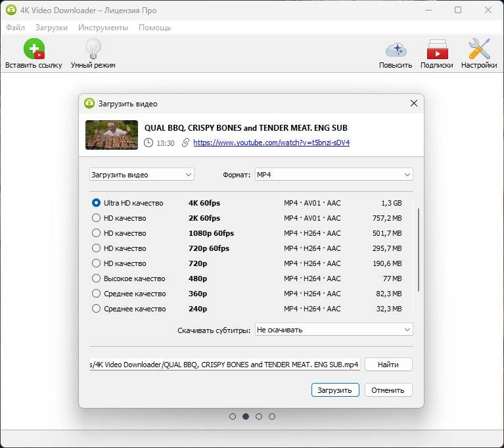Minimize the 4K Video Downloader window
504x448 pixels.
point(428,10)
